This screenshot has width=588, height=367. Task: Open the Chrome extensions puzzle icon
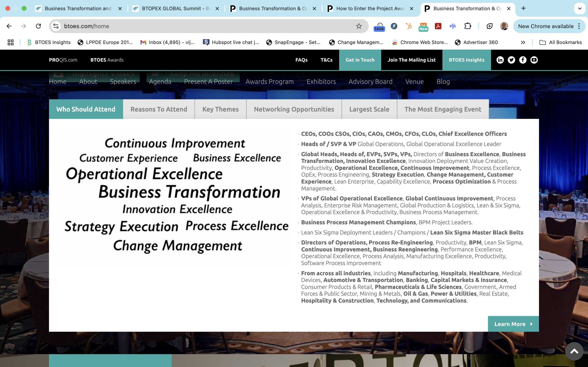(468, 26)
